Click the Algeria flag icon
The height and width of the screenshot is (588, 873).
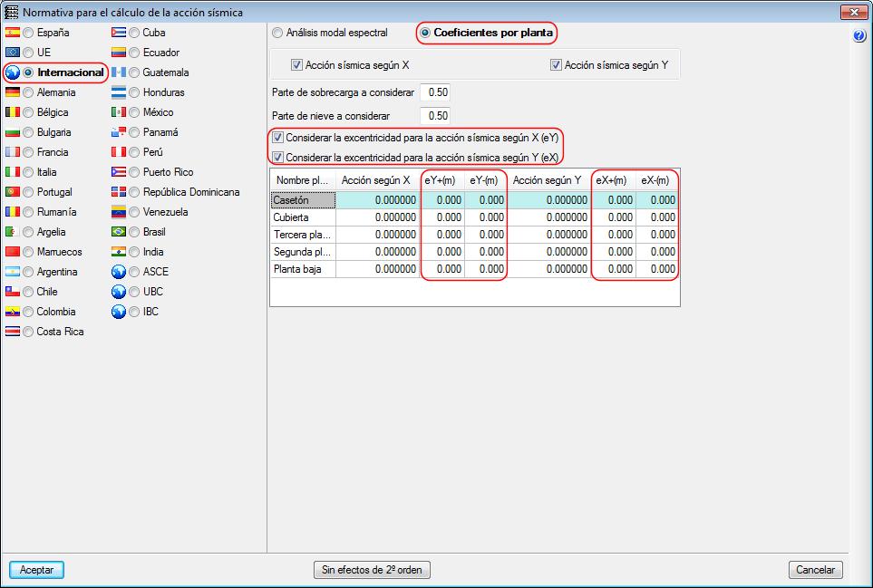(13, 232)
